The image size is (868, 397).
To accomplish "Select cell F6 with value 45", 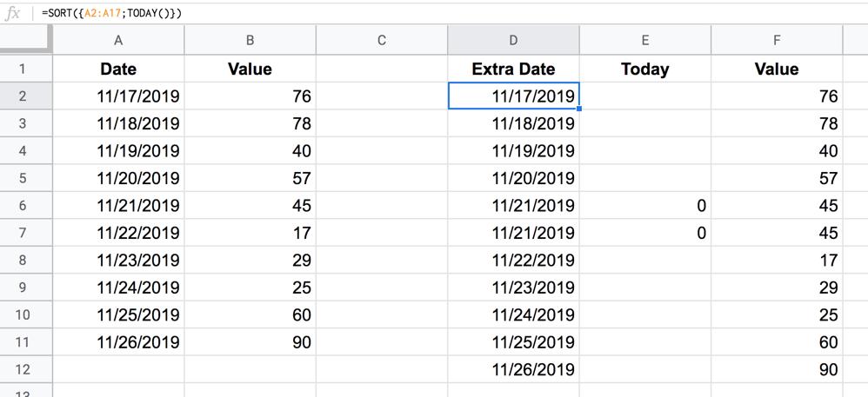I will tap(777, 206).
